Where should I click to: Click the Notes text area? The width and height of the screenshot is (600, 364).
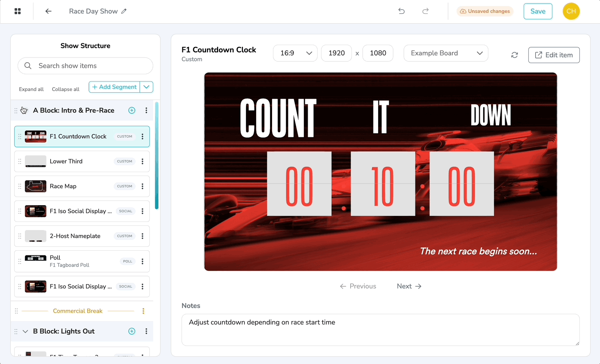coord(381,330)
